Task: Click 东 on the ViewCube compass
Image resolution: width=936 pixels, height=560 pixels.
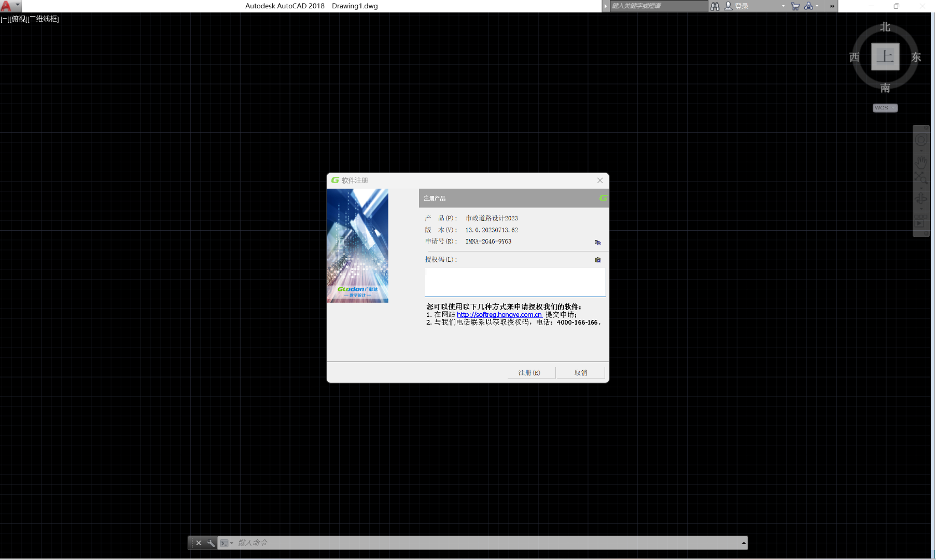Action: pos(916,57)
